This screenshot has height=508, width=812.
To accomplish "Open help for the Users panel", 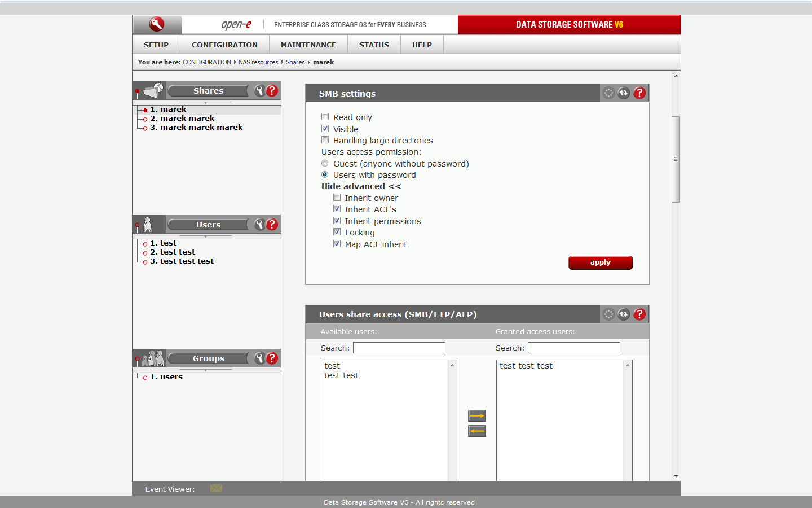I will (x=272, y=225).
